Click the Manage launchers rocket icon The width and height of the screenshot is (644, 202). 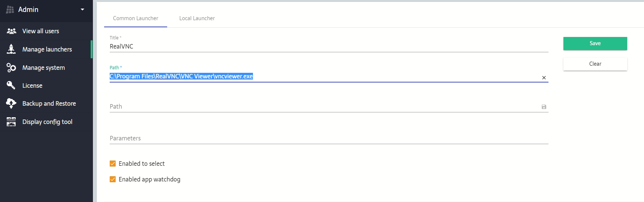pos(11,49)
